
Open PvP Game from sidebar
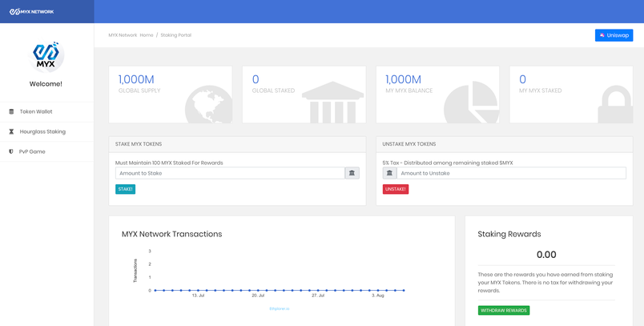click(x=46, y=151)
